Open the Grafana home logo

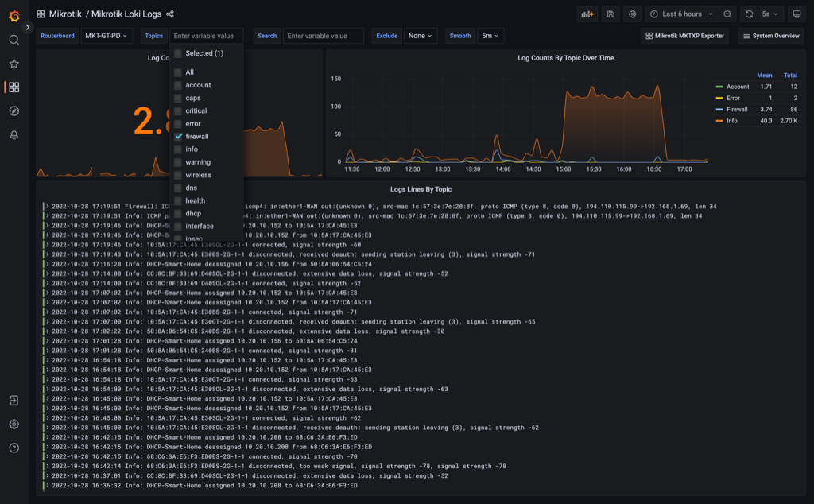(x=14, y=16)
